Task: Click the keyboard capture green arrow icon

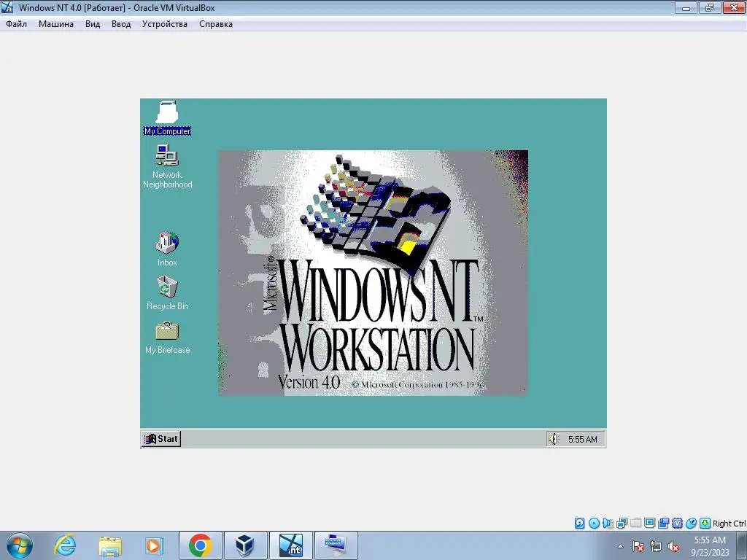Action: click(x=705, y=524)
